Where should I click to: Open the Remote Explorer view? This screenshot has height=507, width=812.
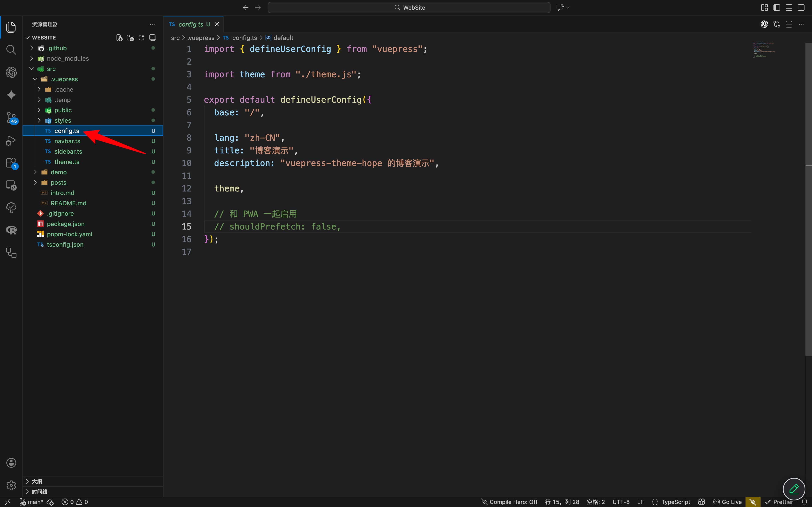11,185
